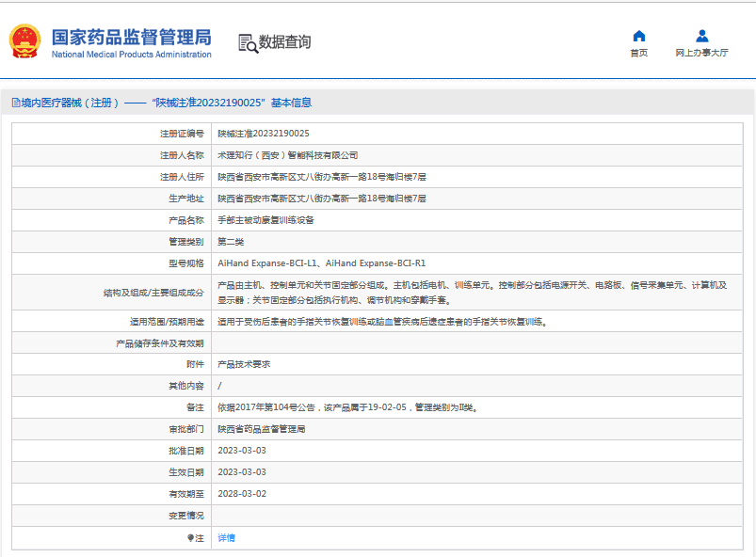756x557 pixels.
Task: Click the 适用范围/预期用途 label
Action: click(x=167, y=322)
